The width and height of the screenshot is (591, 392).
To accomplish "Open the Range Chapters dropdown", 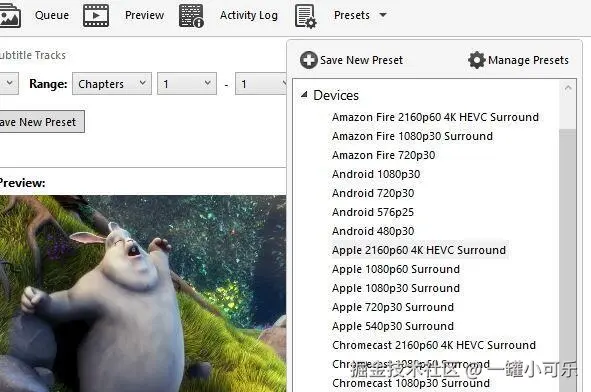I will coord(112,84).
